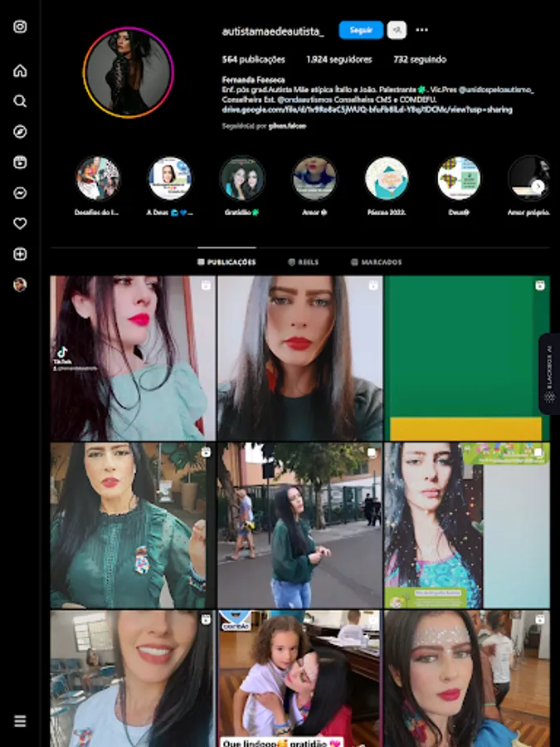
Task: Click the username autistamaedeautista_
Action: point(273,32)
